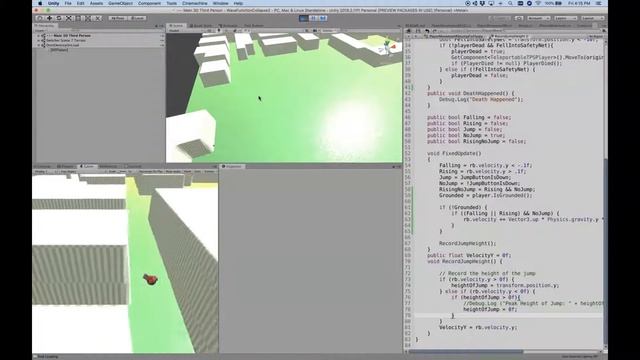Switch to the Scene tab
640x360 pixels.
[177, 26]
